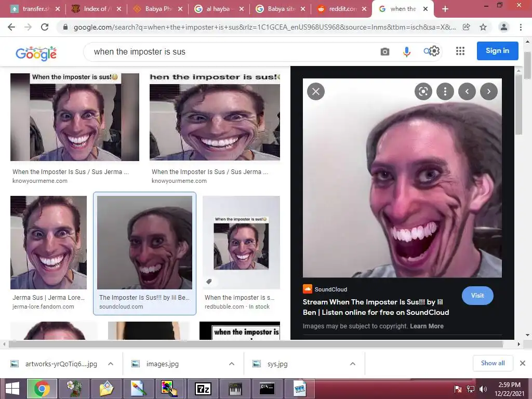The height and width of the screenshot is (399, 532).
Task: Click the horizontal scrollbar at page bottom
Action: (256, 344)
